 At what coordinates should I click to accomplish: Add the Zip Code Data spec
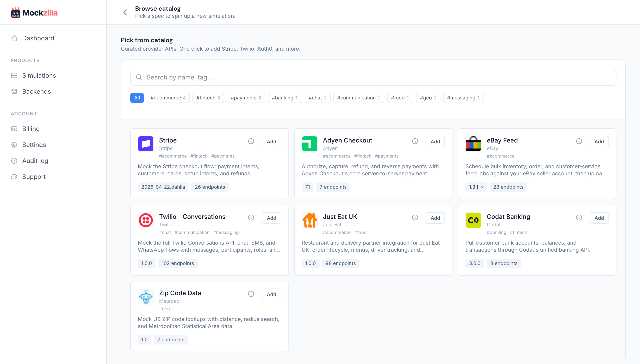tap(271, 294)
